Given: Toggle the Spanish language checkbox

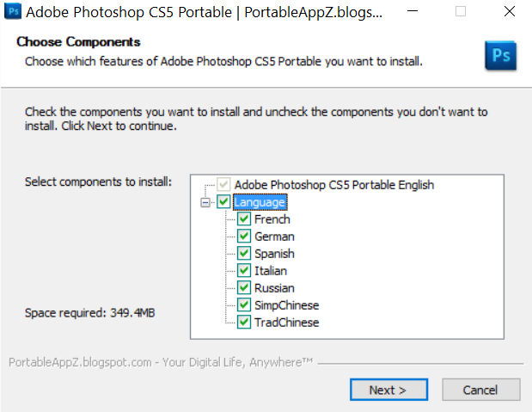Looking at the screenshot, I should (x=243, y=254).
